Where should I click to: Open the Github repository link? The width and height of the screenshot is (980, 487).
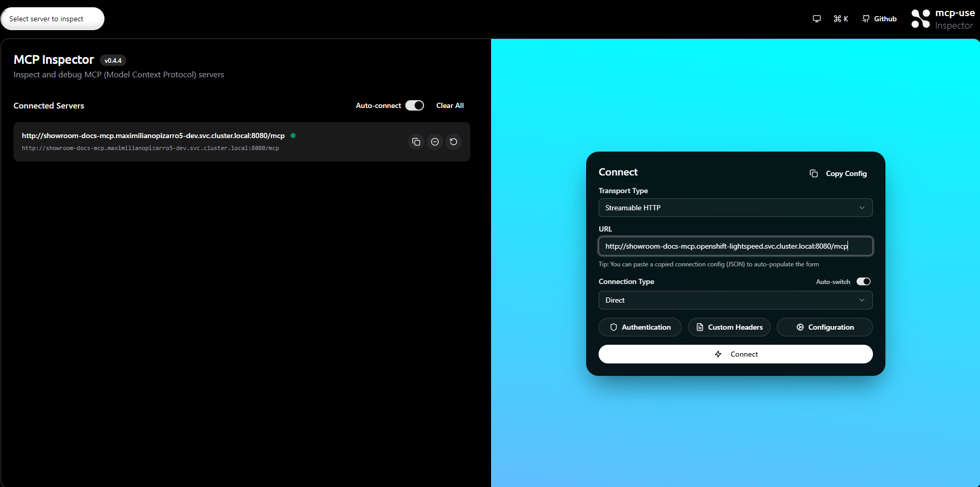click(x=879, y=19)
